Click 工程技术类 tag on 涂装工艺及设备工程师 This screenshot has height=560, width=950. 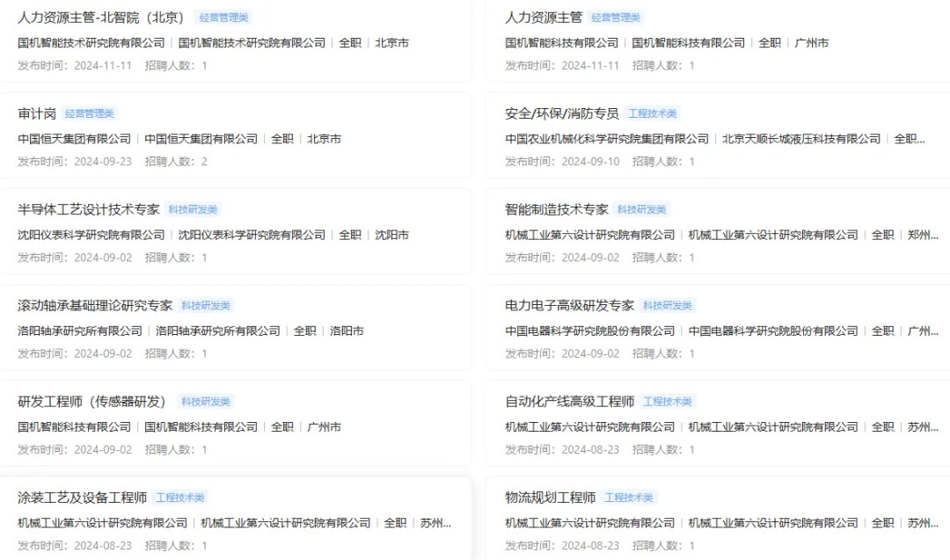tap(180, 498)
